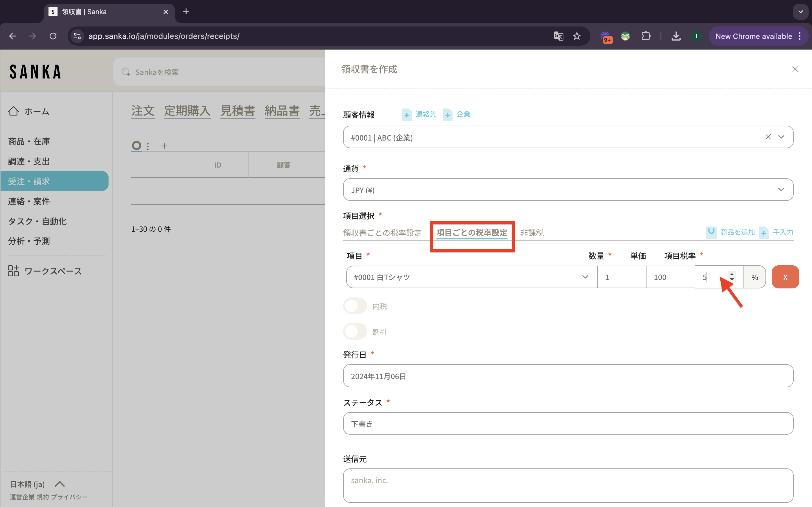Click the 手入力 plus icon
The height and width of the screenshot is (507, 812).
(x=764, y=232)
